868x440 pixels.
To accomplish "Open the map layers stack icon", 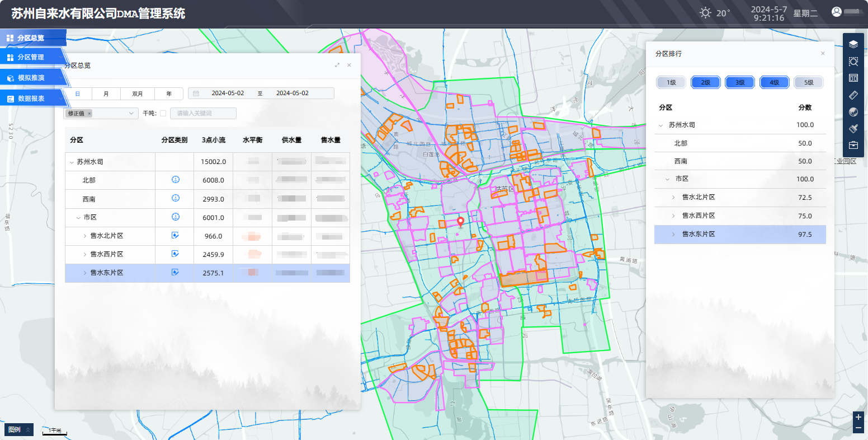I will [x=853, y=44].
